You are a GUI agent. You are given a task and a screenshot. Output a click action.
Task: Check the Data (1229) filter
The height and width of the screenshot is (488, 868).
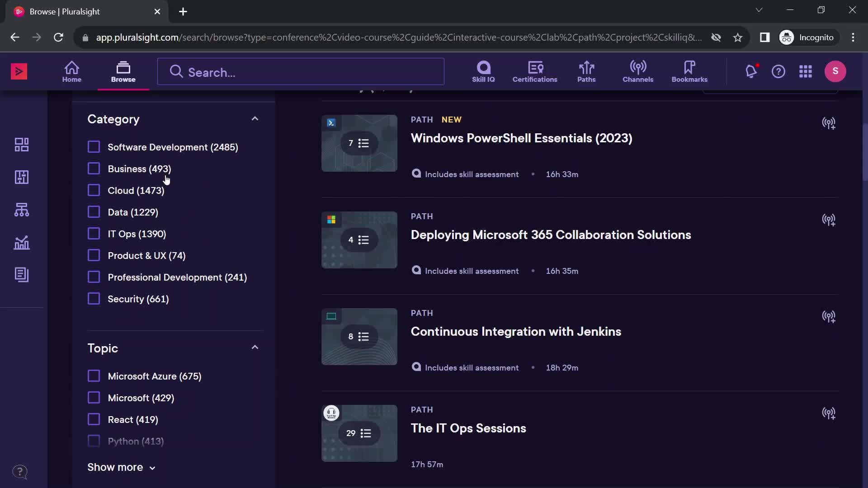click(94, 212)
